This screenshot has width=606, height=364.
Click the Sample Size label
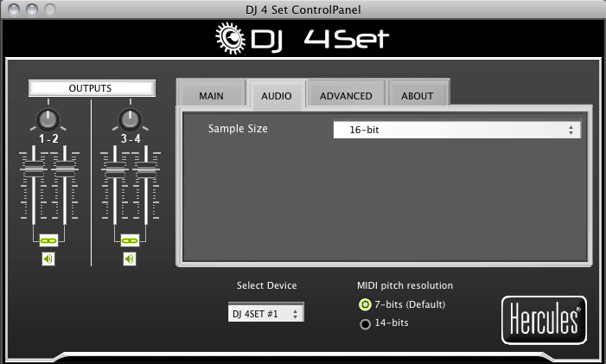pos(238,128)
